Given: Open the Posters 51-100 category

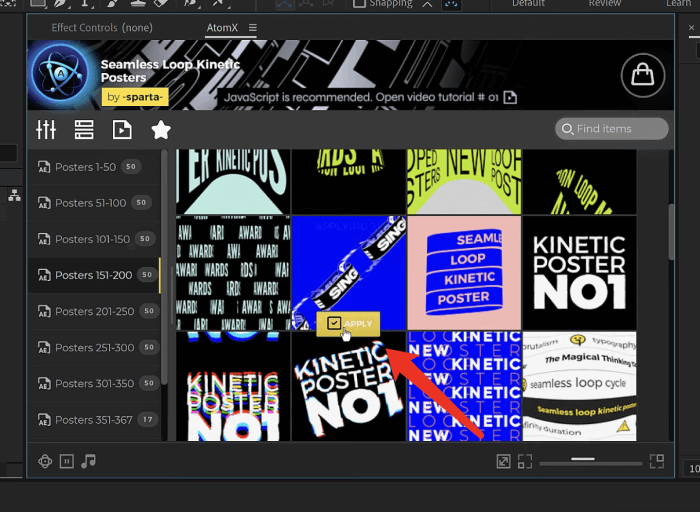Looking at the screenshot, I should click(94, 203).
